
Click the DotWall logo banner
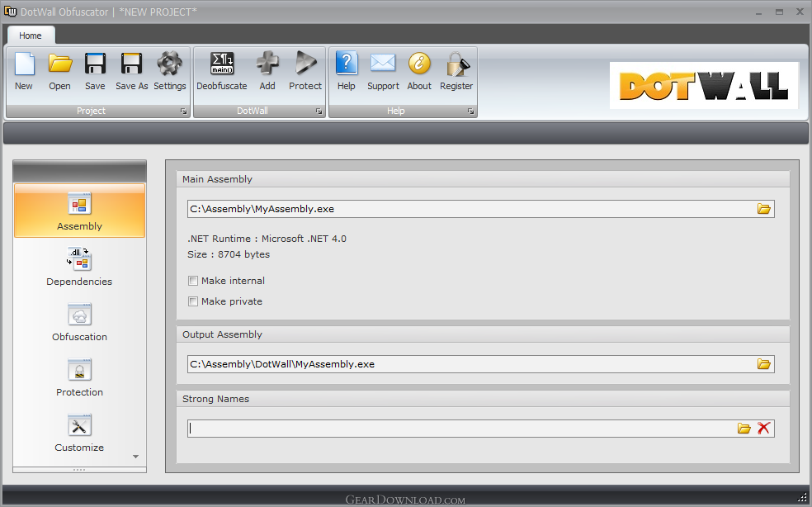(x=704, y=86)
